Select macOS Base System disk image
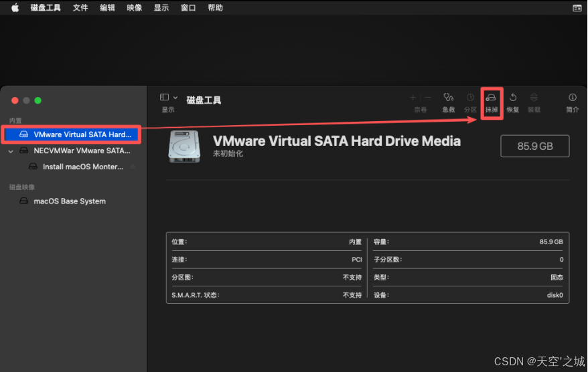This screenshot has height=372, width=588. coord(70,201)
